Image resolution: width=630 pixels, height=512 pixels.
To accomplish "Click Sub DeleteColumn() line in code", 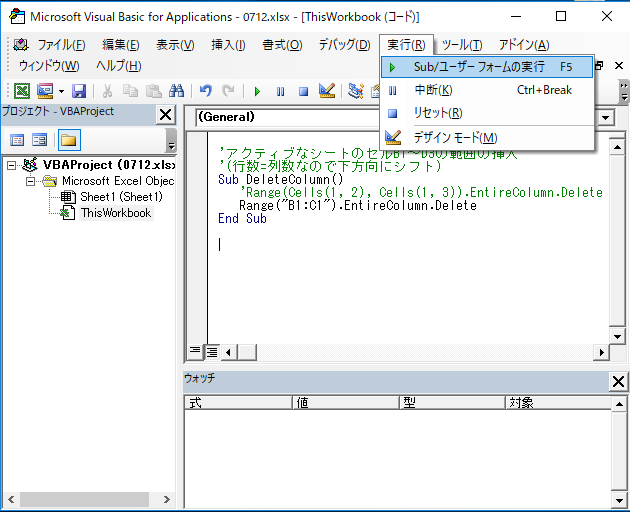I will [x=280, y=179].
